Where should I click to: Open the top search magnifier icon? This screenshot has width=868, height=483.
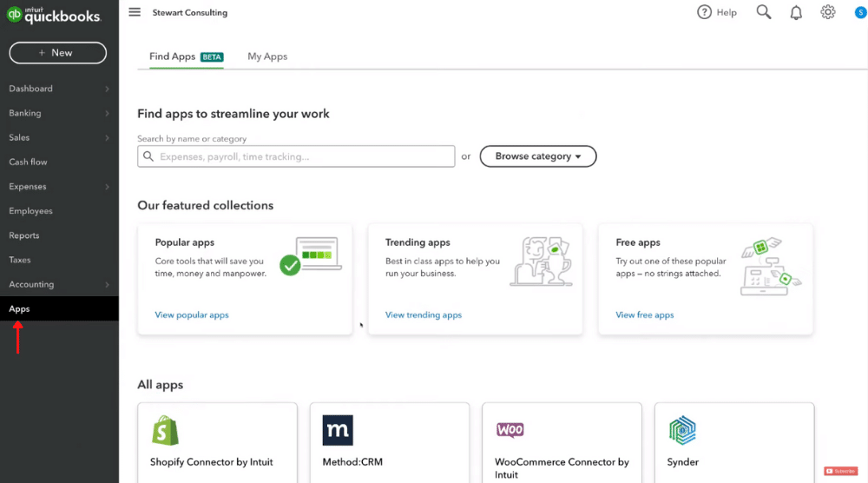(x=763, y=12)
